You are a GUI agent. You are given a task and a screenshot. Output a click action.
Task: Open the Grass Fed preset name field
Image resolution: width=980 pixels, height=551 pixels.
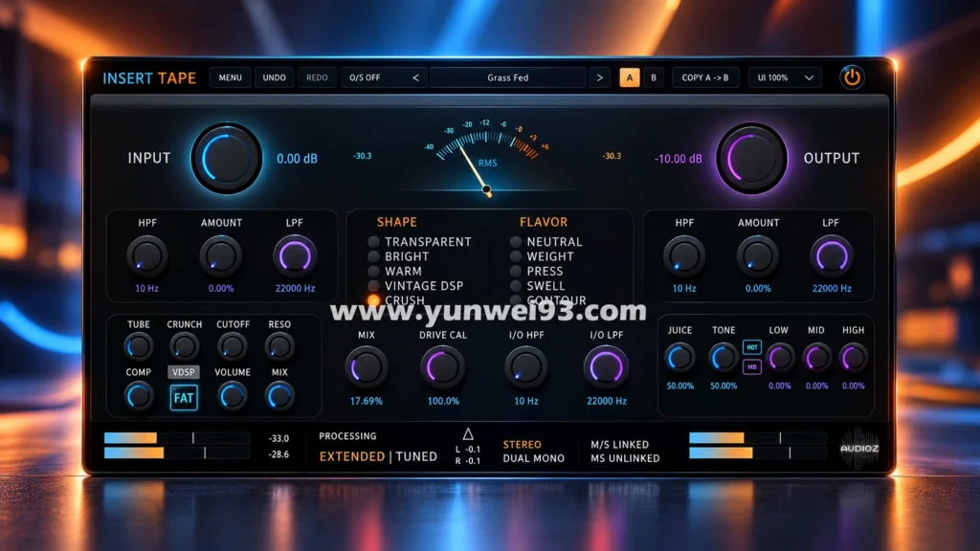[x=508, y=77]
